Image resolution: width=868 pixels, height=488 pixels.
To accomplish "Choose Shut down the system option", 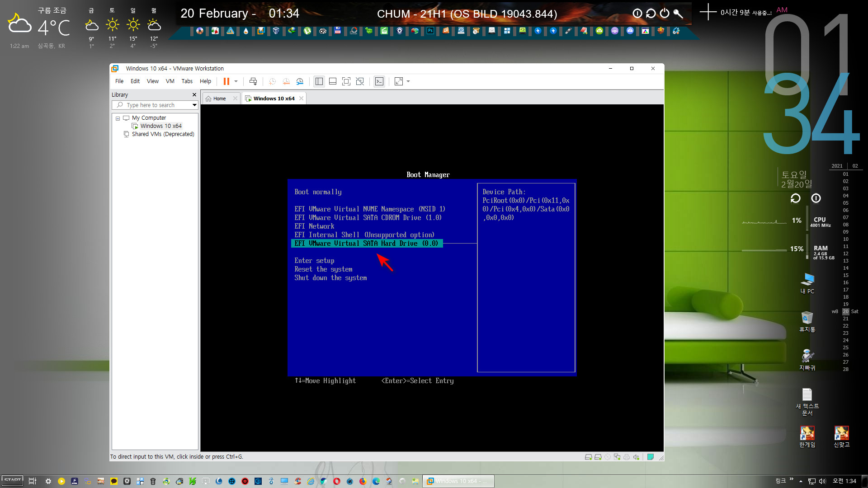I will click(330, 278).
